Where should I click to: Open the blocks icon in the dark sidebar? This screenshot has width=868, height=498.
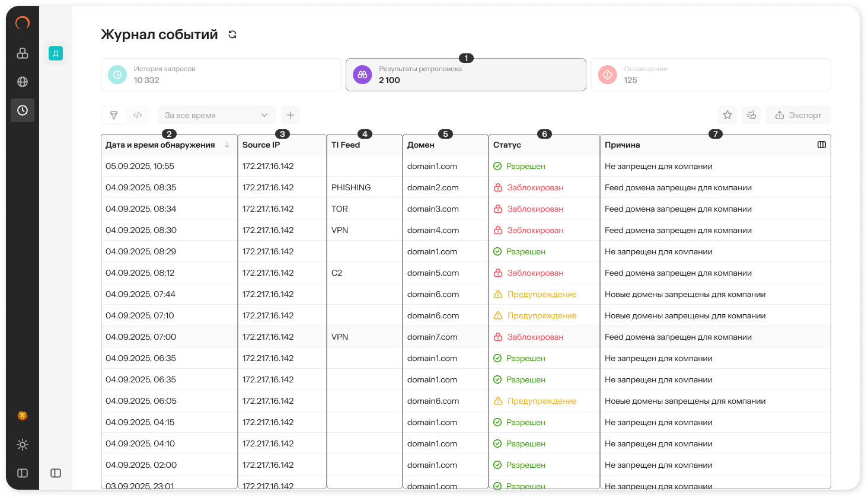(x=23, y=53)
